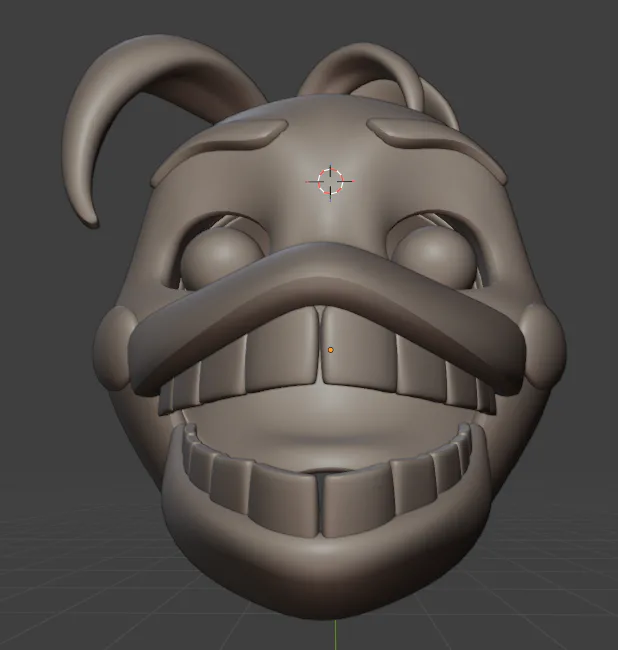618x650 pixels.
Task: Select the right eyeball sphere
Action: (x=436, y=256)
